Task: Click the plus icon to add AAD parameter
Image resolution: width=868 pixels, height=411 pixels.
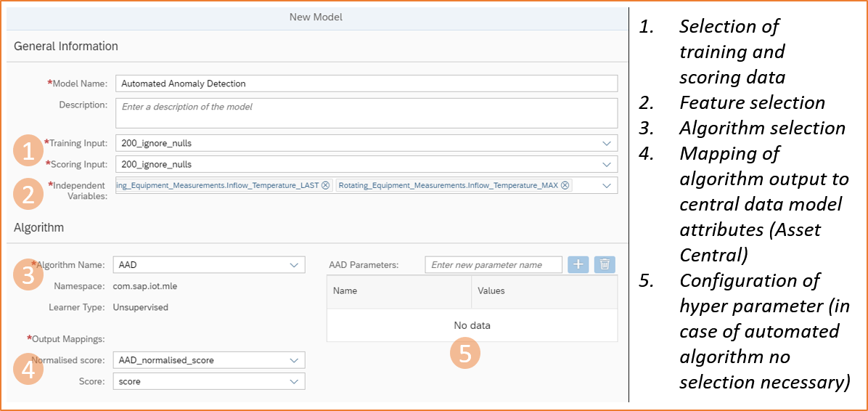Action: pyautogui.click(x=578, y=265)
